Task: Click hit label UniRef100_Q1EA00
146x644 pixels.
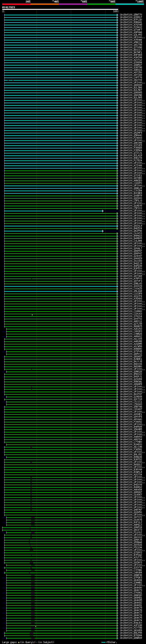Action: (131, 198)
